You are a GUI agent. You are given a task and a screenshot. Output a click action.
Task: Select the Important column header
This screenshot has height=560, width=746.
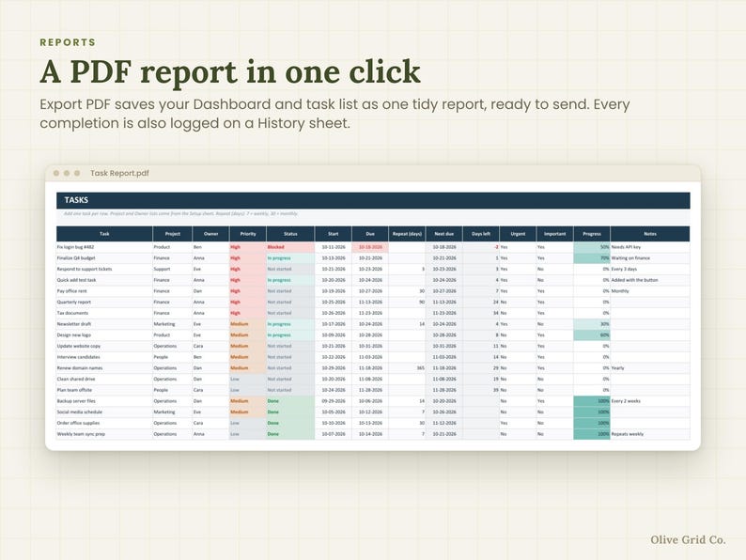pos(554,234)
